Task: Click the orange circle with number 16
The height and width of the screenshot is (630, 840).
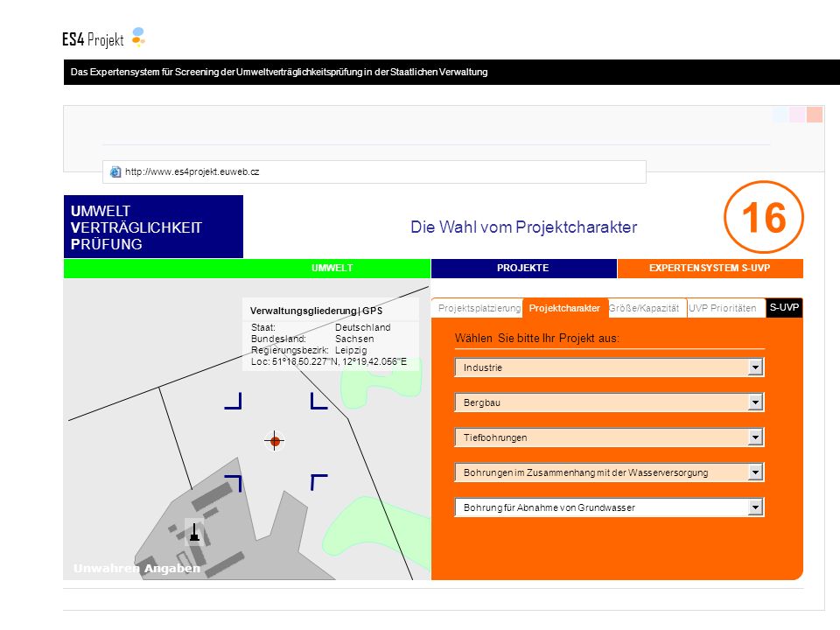Action: coord(763,217)
